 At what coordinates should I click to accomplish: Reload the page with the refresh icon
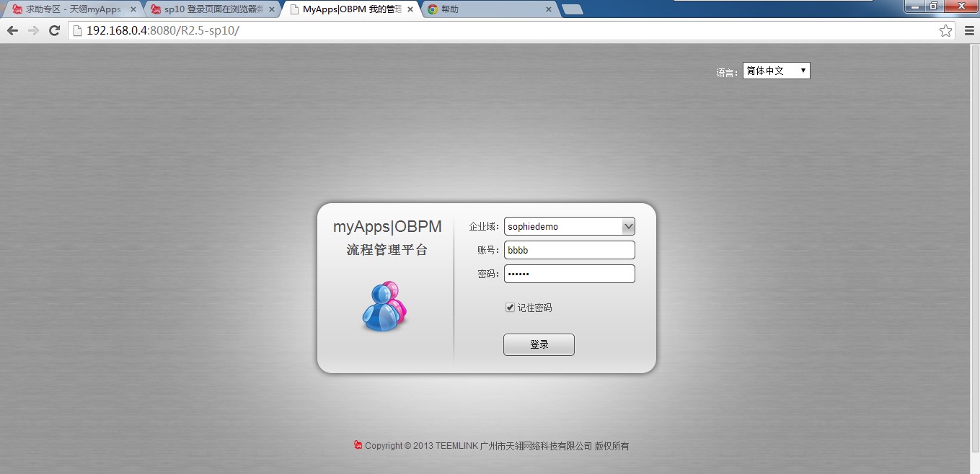click(x=54, y=30)
